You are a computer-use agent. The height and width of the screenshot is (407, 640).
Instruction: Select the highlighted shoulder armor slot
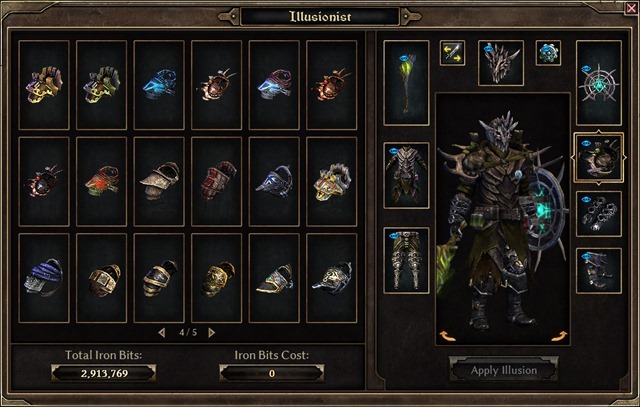point(599,157)
